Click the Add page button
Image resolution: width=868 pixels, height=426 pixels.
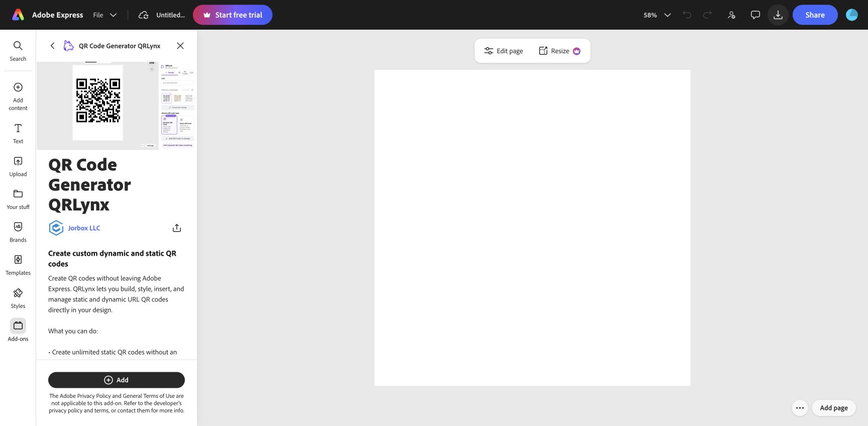point(834,408)
